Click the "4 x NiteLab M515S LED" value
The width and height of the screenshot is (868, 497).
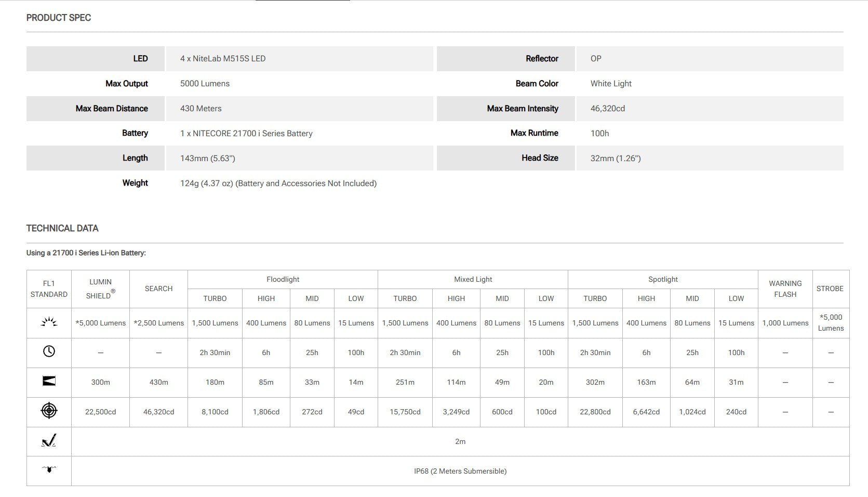click(x=223, y=59)
